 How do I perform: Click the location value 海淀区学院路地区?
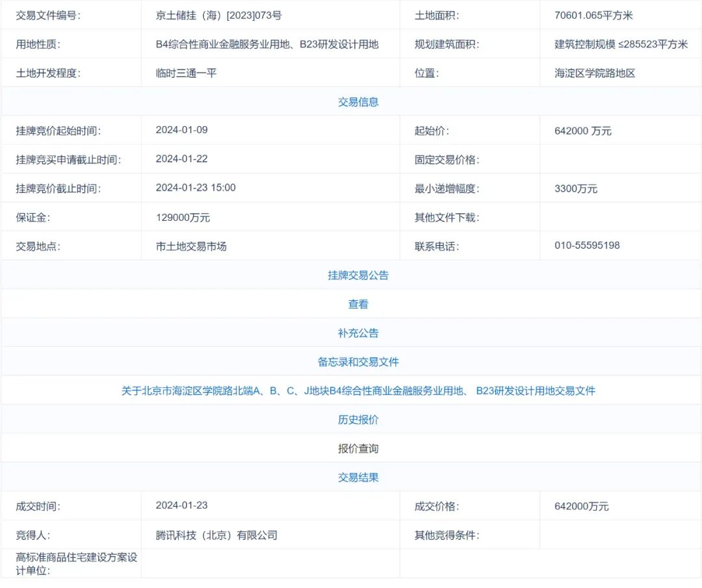coord(595,73)
